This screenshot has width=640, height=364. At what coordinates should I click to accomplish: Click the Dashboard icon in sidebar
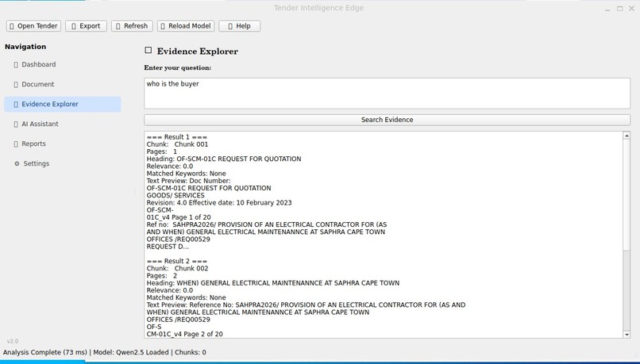[x=16, y=65]
